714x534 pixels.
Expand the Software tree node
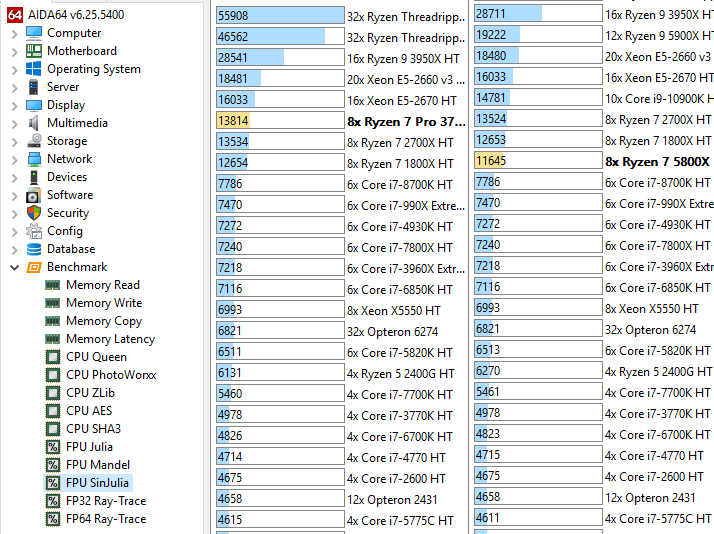(15, 195)
